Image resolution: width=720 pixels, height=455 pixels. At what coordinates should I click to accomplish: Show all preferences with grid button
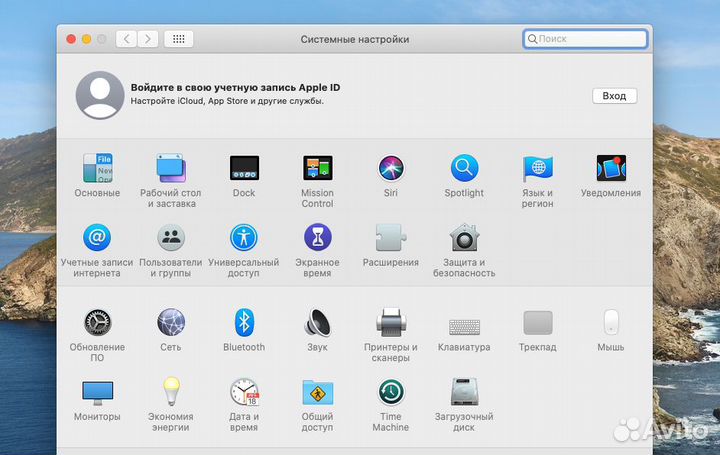tap(179, 39)
